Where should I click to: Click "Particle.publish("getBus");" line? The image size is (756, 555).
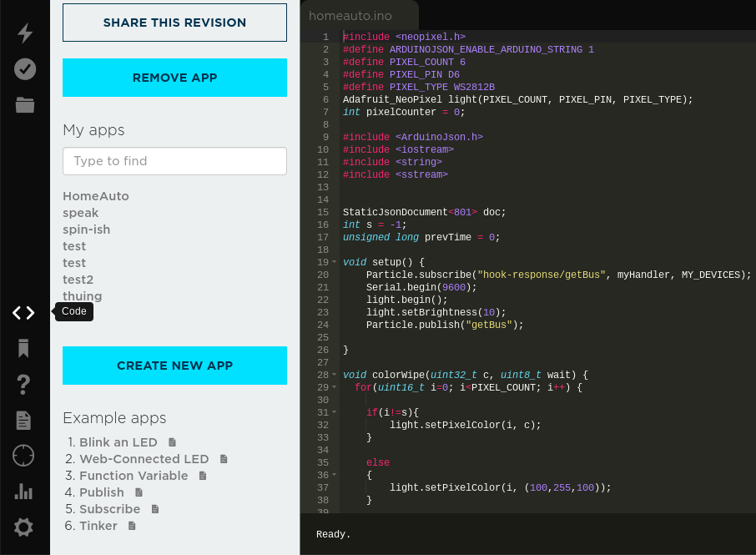click(445, 325)
